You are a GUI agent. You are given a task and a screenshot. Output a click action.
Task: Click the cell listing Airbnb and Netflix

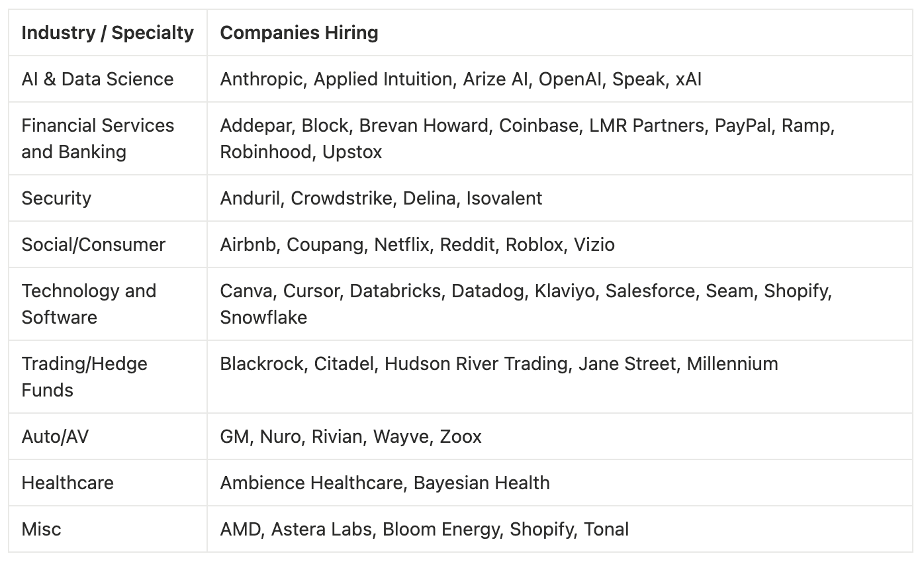417,245
